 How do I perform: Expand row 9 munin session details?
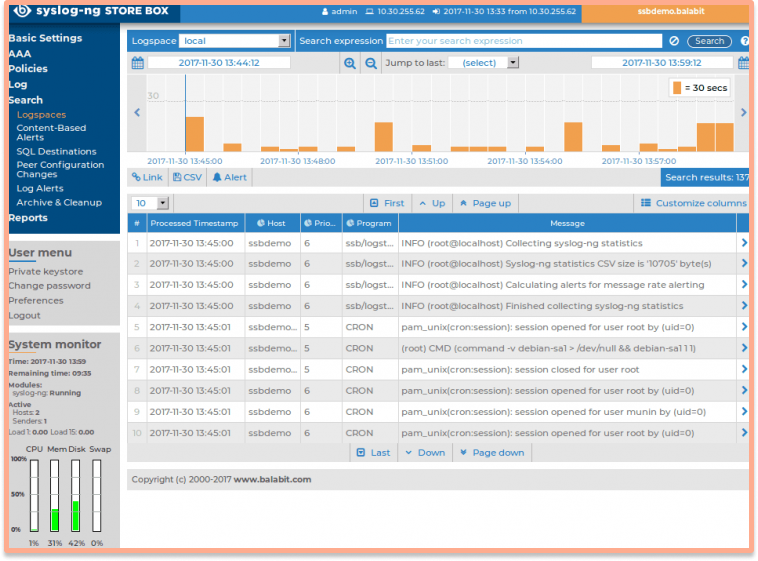[744, 412]
